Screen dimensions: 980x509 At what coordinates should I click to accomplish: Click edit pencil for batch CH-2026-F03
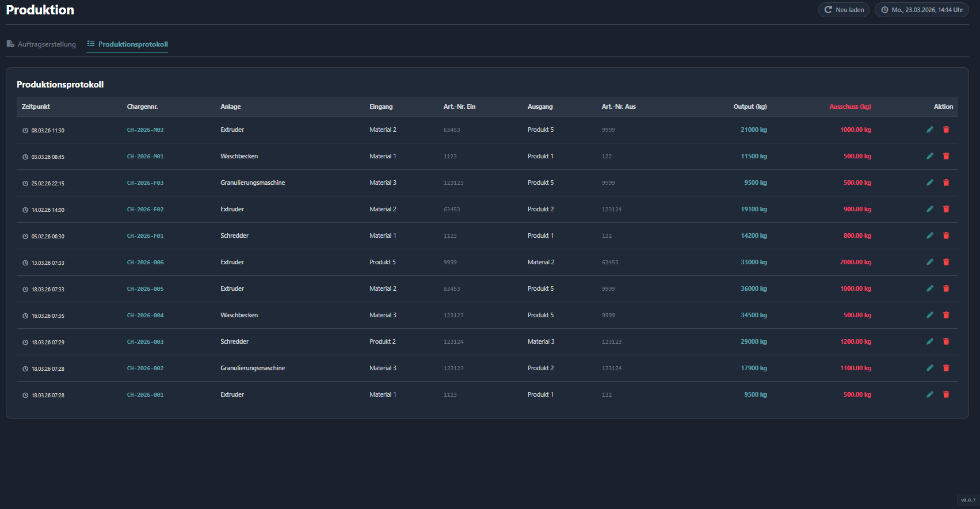point(929,183)
